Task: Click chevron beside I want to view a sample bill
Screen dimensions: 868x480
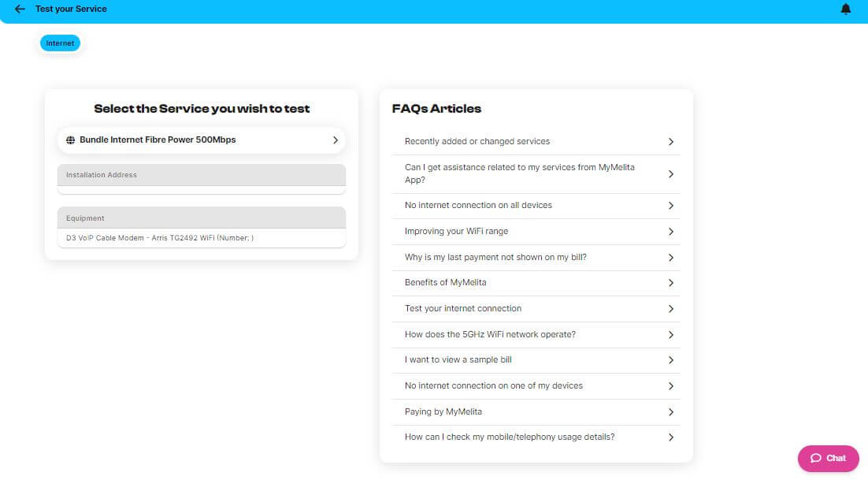Action: click(x=670, y=360)
